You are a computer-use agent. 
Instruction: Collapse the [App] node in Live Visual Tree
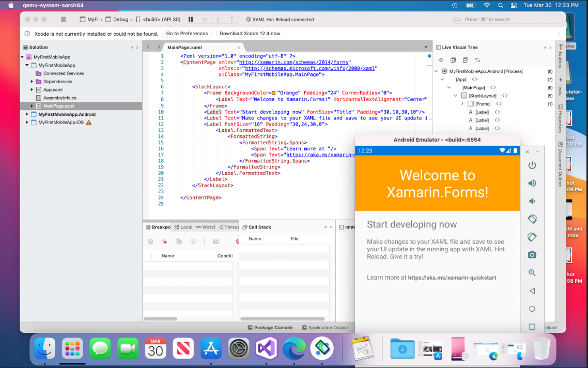click(x=442, y=79)
